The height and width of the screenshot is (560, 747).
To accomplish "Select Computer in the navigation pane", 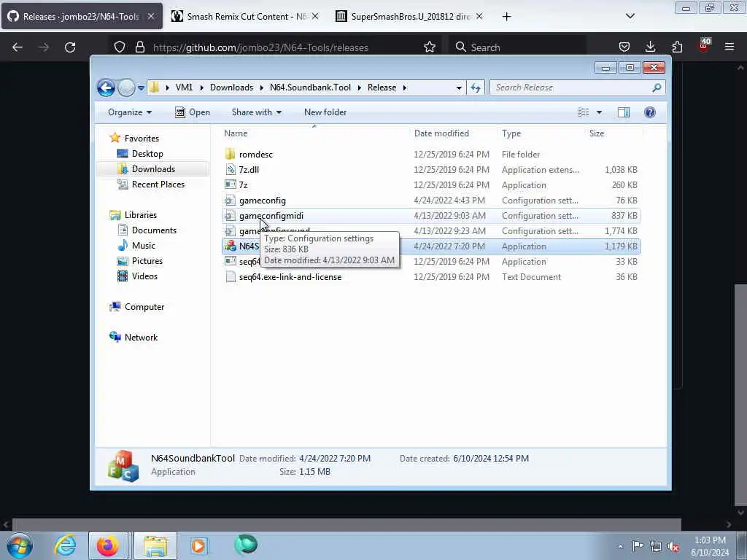I will tap(144, 307).
